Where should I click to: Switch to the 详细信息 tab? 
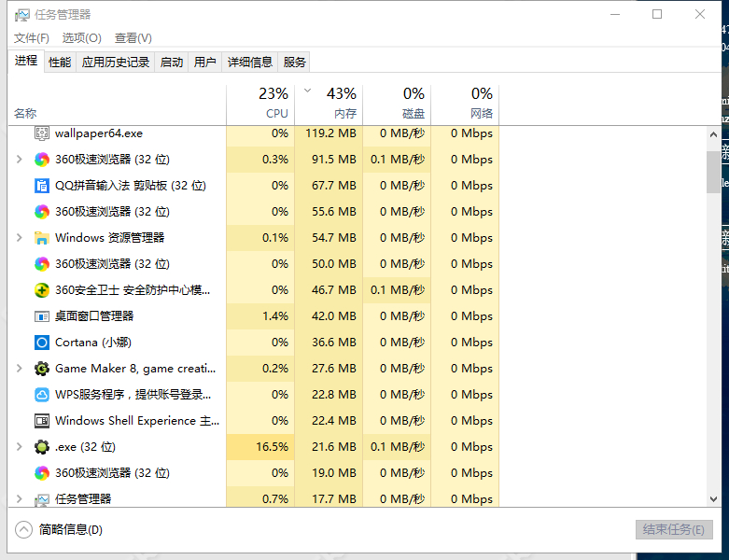point(249,62)
